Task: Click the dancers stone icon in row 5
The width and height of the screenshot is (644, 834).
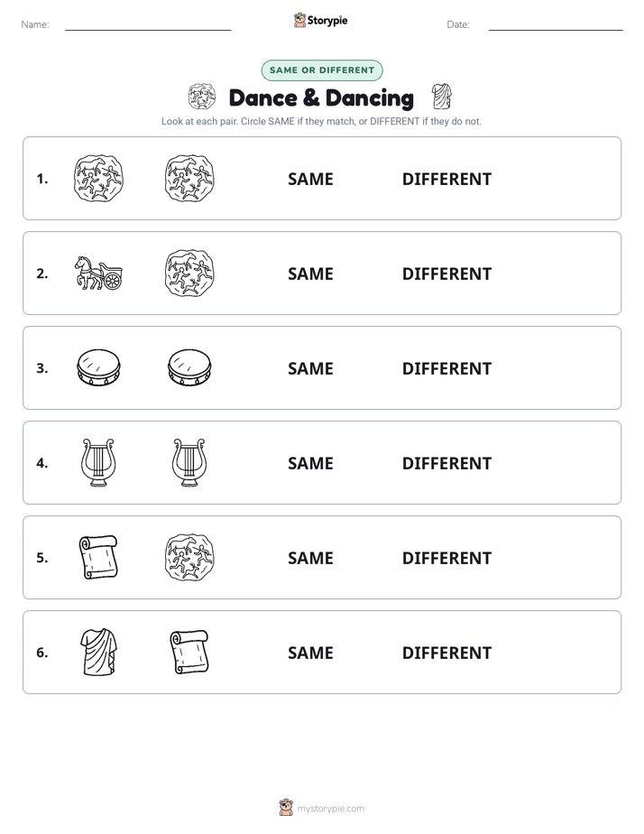Action: (189, 558)
